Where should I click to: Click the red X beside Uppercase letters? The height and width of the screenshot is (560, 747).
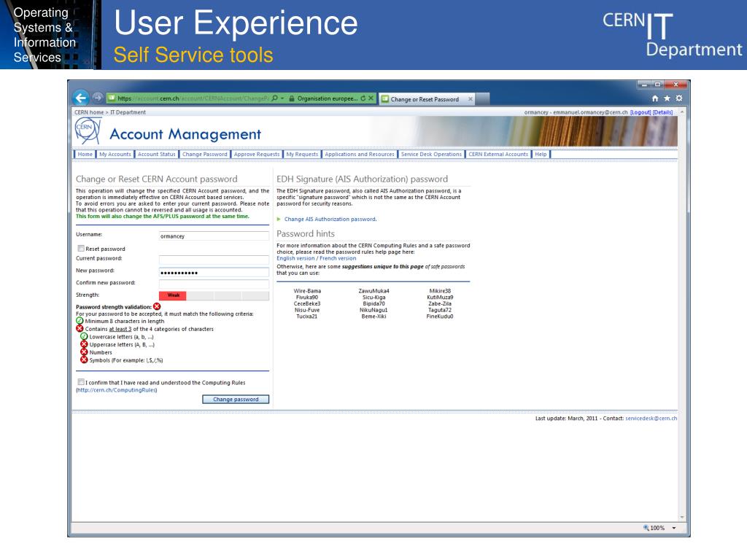(x=84, y=344)
